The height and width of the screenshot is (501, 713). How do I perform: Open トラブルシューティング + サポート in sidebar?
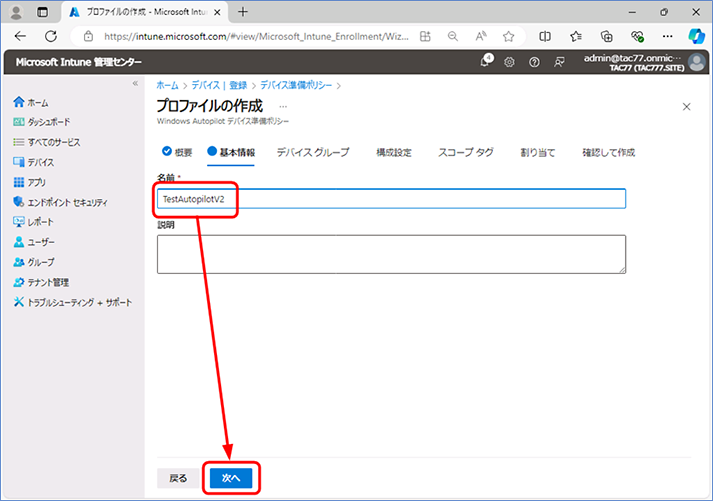point(73,302)
